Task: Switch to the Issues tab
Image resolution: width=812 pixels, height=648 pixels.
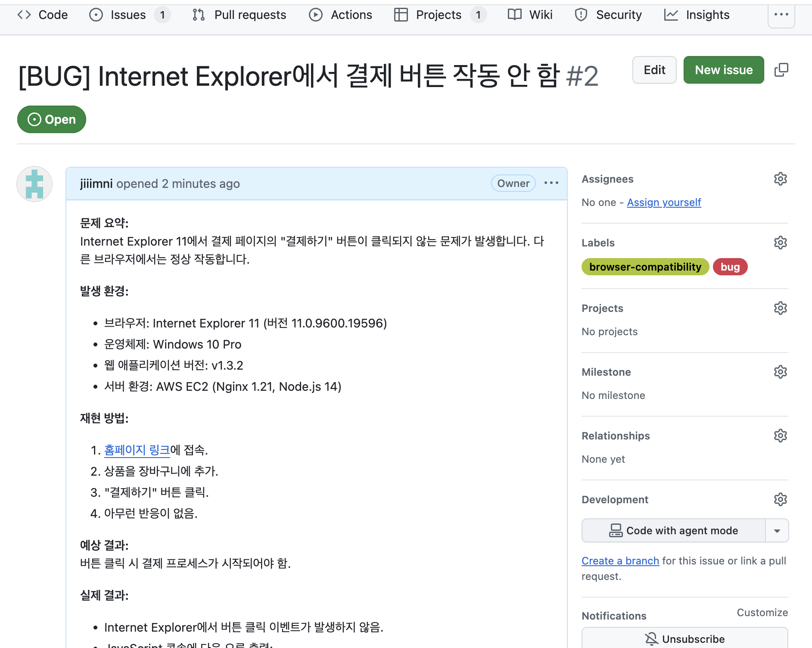Action: pyautogui.click(x=129, y=15)
